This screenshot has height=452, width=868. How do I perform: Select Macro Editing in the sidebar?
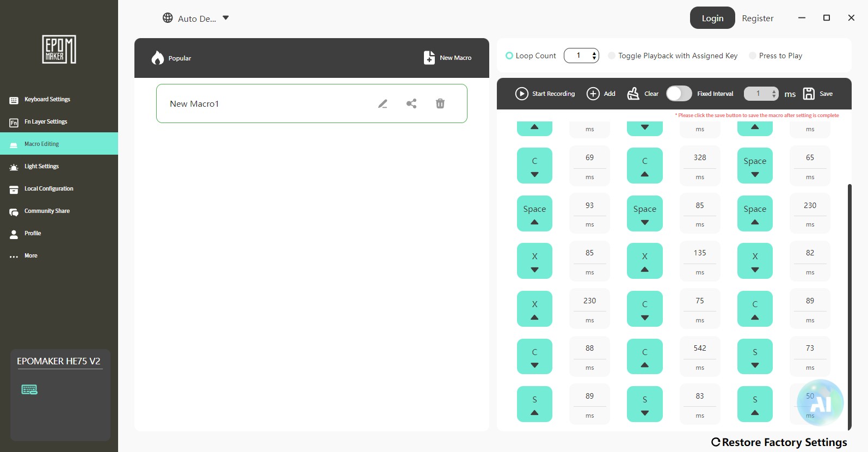(59, 144)
